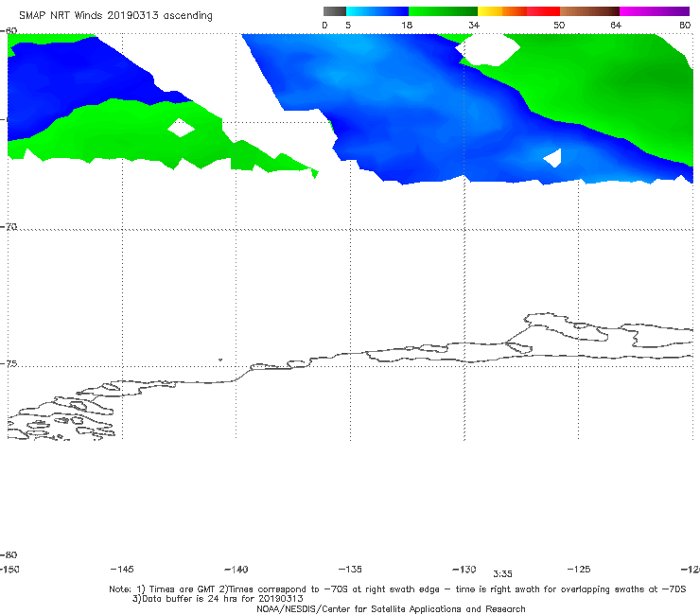Image resolution: width=700 pixels, height=615 pixels.
Task: Click the '64' color bar label
Action: [616, 26]
